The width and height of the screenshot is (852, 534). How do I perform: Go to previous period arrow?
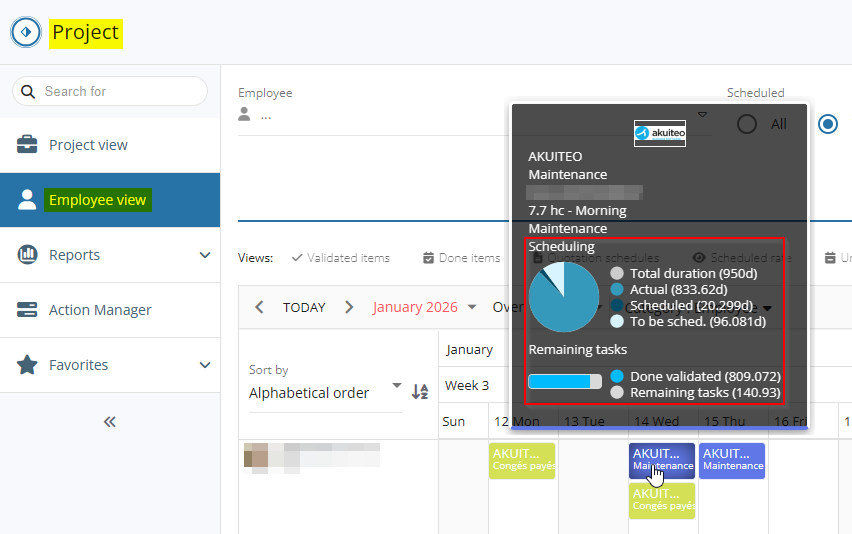coord(259,307)
